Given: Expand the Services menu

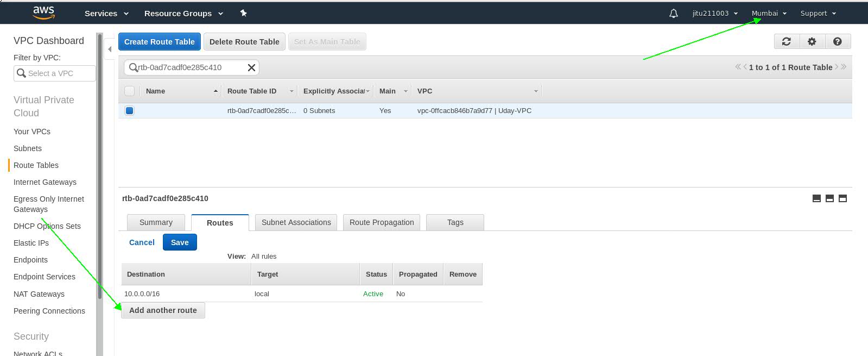Looking at the screenshot, I should pyautogui.click(x=106, y=14).
